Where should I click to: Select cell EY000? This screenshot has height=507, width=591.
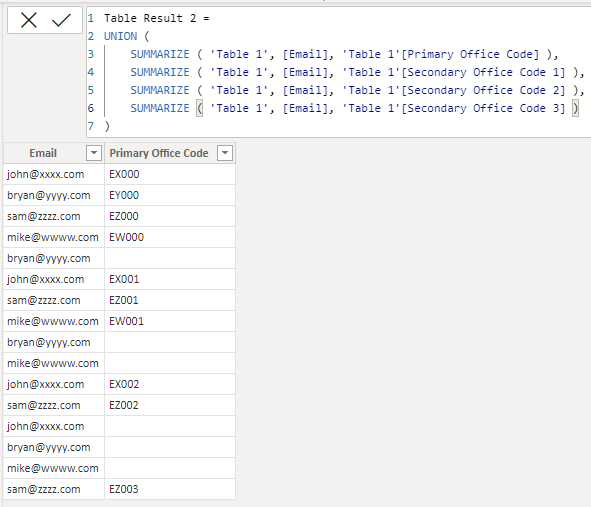[170, 195]
